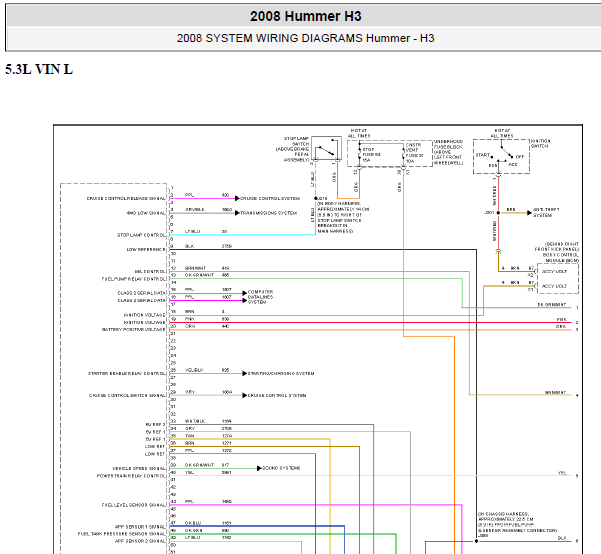Click the stop lamp switch symbol
This screenshot has width=601, height=554.
[x=324, y=153]
